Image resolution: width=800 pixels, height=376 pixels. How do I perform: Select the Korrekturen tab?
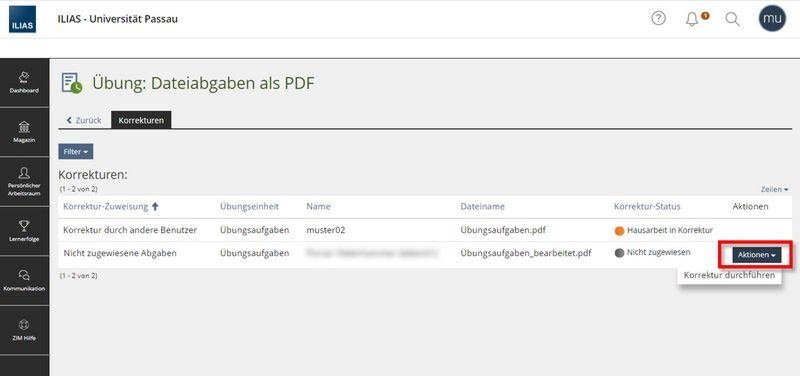(x=141, y=120)
